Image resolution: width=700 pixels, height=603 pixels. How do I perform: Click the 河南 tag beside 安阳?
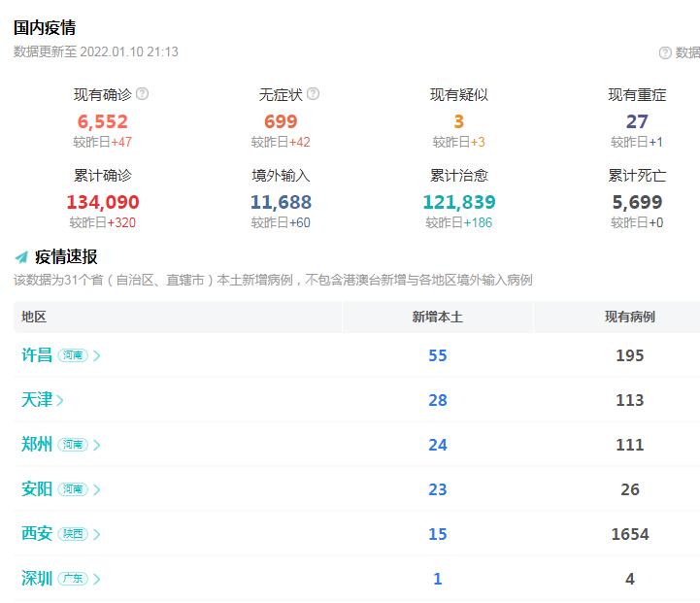click(x=73, y=489)
